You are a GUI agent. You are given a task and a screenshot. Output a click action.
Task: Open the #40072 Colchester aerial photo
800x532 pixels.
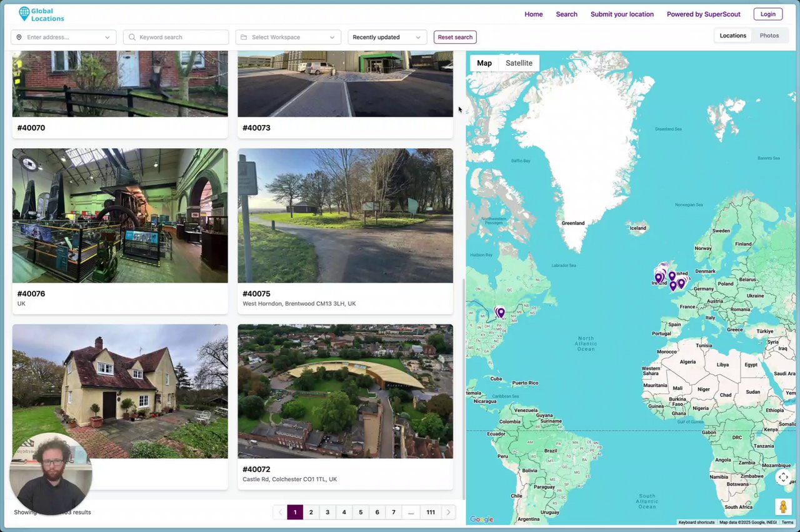(345, 391)
